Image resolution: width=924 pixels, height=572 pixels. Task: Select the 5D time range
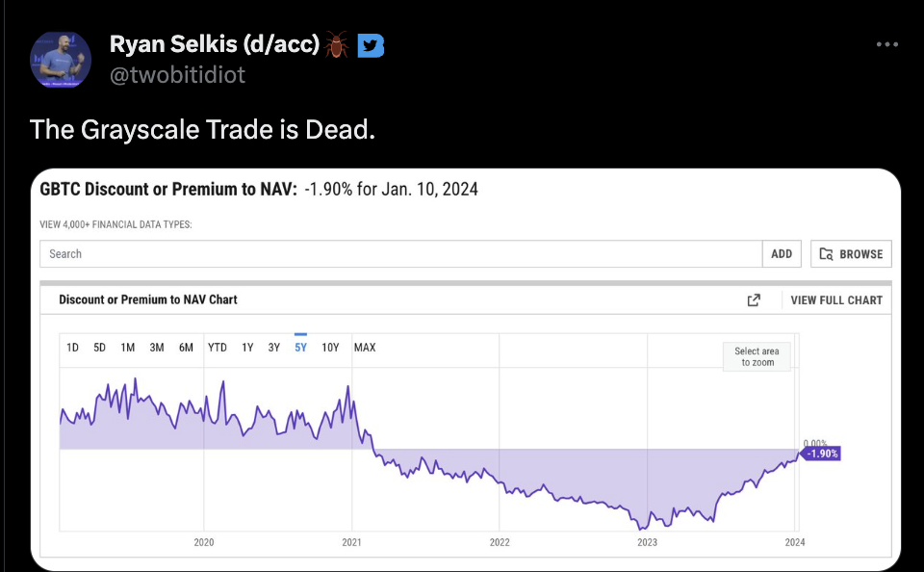99,348
